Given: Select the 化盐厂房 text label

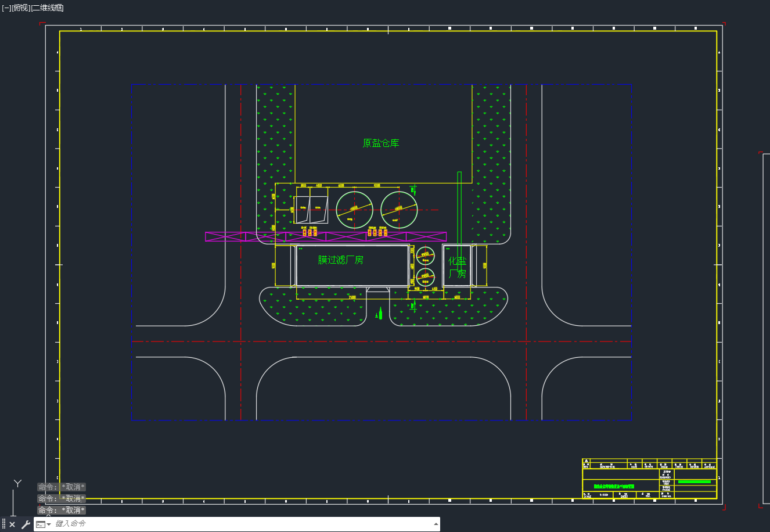Looking at the screenshot, I should [x=458, y=267].
